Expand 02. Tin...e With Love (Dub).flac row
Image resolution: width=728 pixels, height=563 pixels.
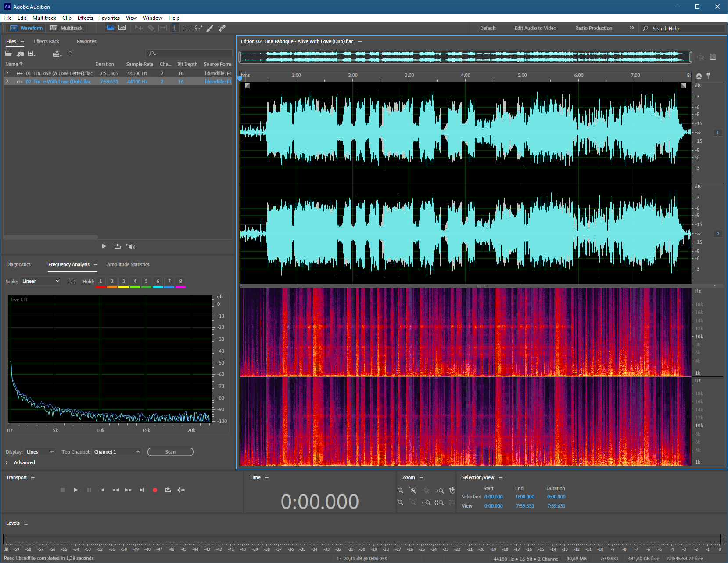point(7,81)
